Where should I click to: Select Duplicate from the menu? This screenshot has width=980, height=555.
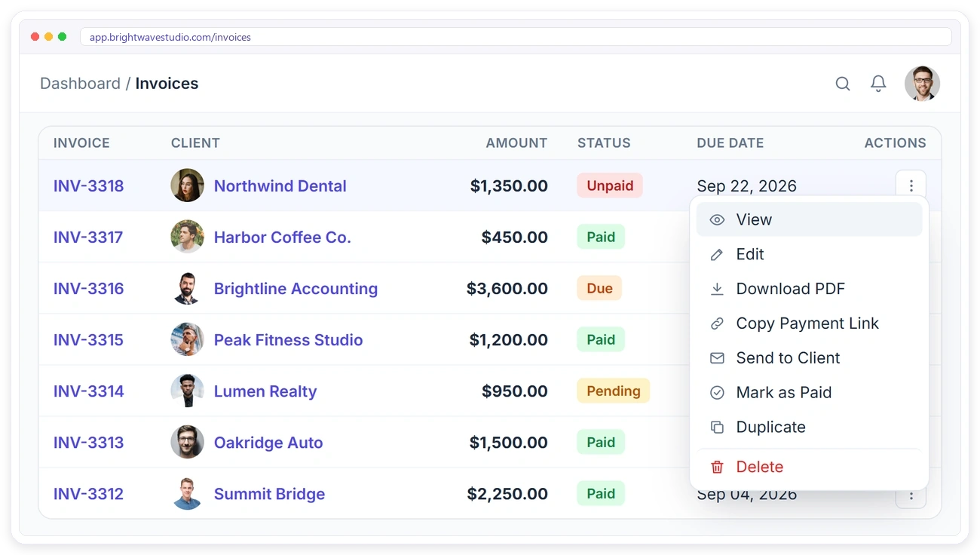(809, 428)
